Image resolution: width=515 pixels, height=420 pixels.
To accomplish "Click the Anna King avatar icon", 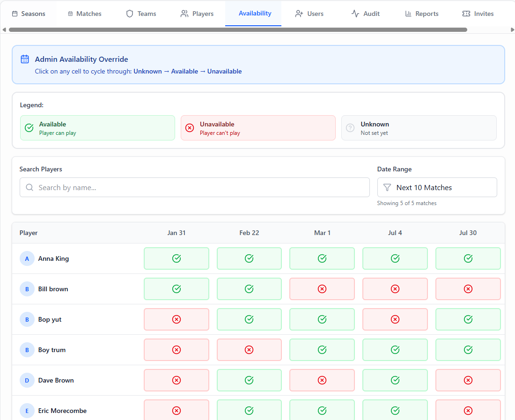I will click(x=27, y=258).
